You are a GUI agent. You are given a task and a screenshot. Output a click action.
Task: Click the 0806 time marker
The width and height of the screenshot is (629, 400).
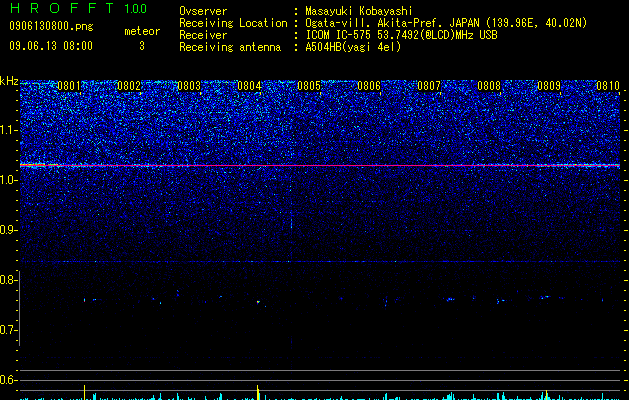click(x=369, y=86)
